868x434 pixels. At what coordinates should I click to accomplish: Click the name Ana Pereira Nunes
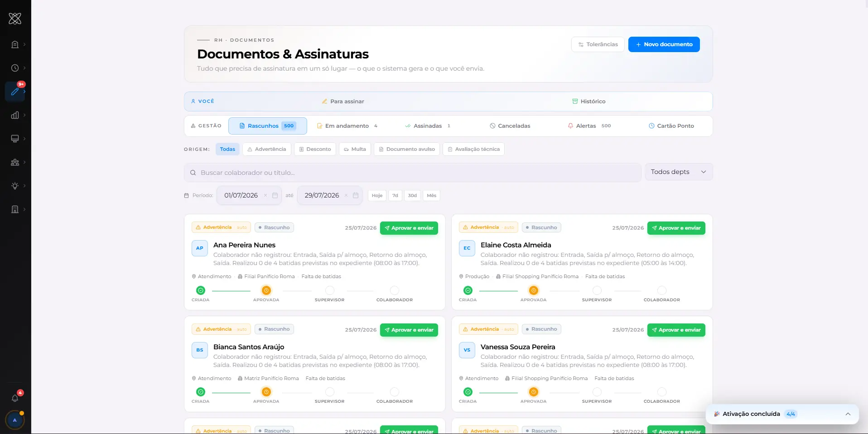[244, 245]
